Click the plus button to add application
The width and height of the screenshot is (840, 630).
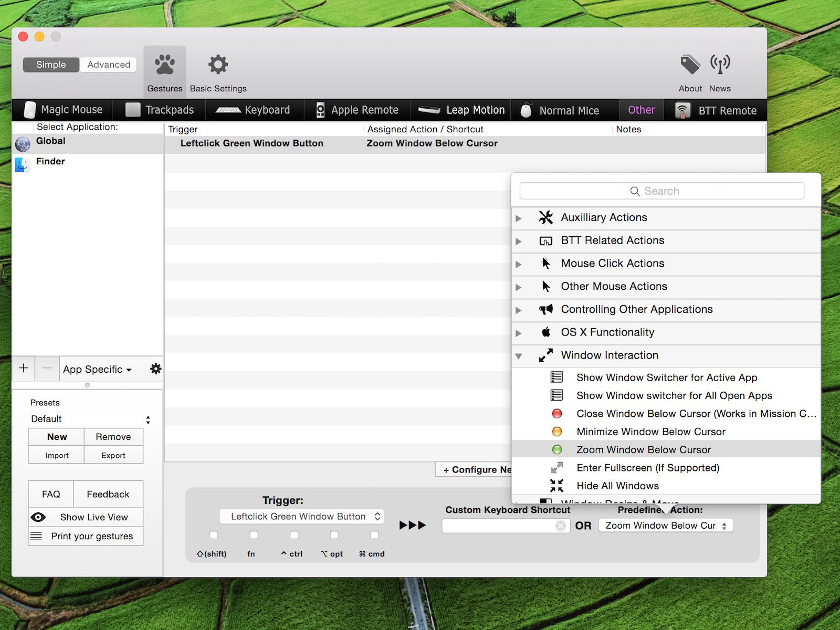point(24,369)
